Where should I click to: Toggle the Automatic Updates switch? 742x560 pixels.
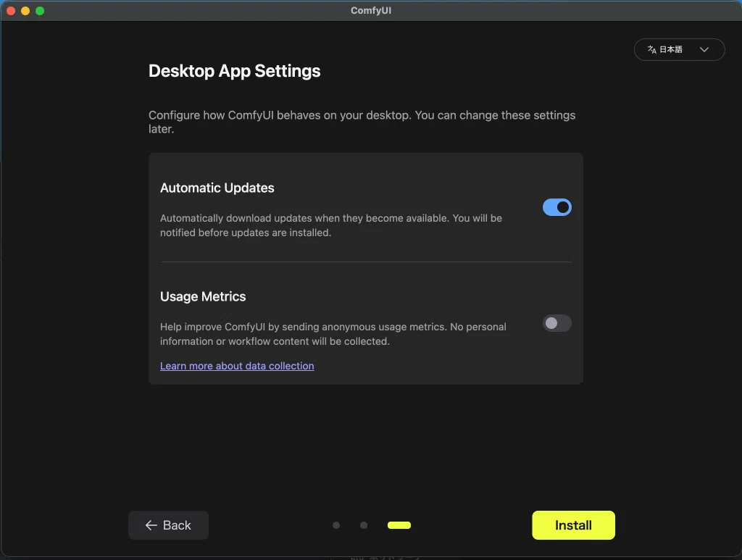coord(557,207)
